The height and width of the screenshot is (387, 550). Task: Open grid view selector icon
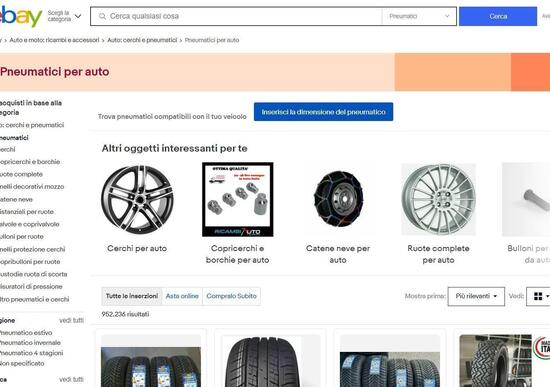pyautogui.click(x=538, y=296)
